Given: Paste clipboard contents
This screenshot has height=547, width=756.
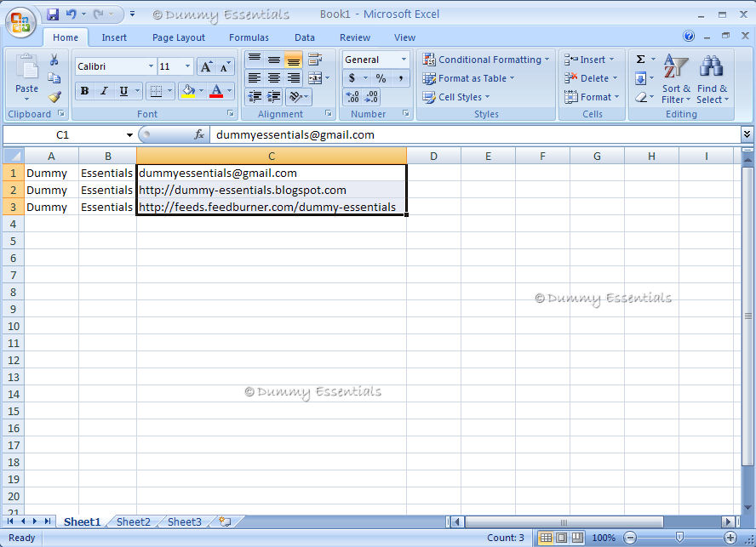Looking at the screenshot, I should point(26,77).
